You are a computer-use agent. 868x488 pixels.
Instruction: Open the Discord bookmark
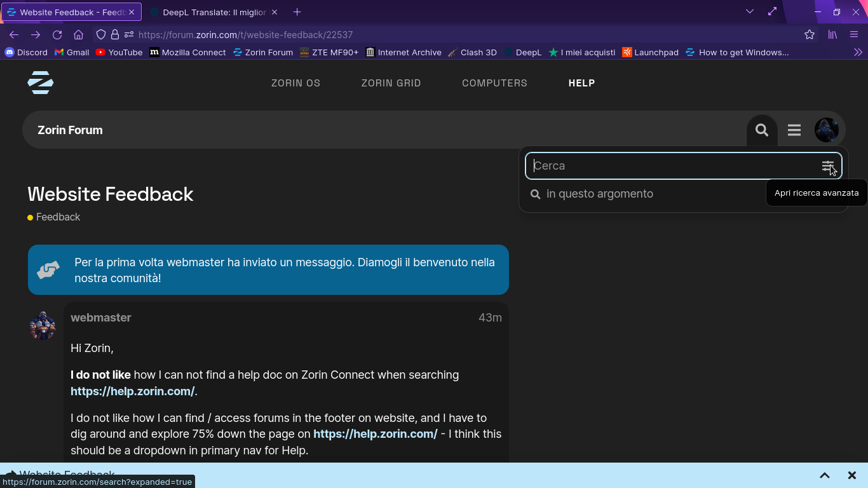pyautogui.click(x=26, y=52)
